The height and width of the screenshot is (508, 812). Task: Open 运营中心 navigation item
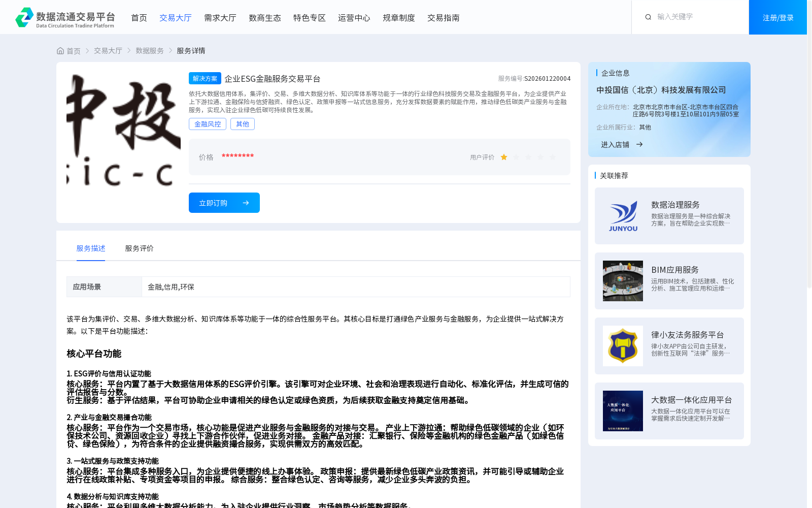pyautogui.click(x=354, y=18)
